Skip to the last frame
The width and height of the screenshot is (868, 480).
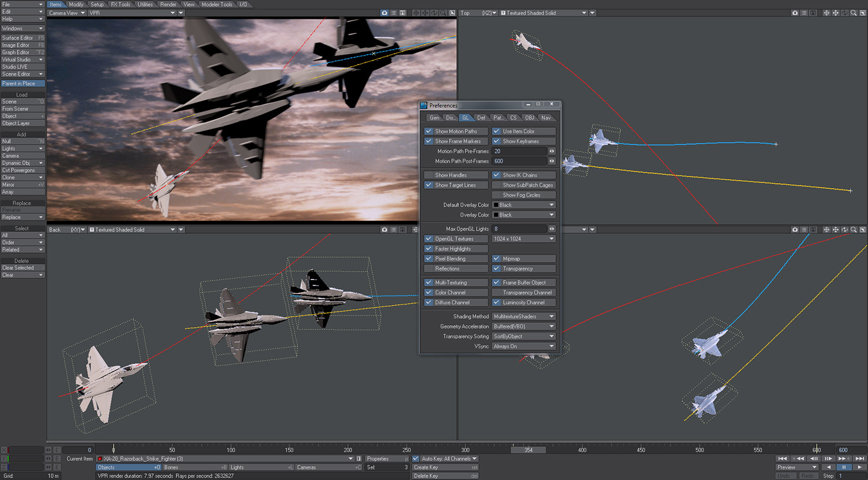tap(860, 459)
